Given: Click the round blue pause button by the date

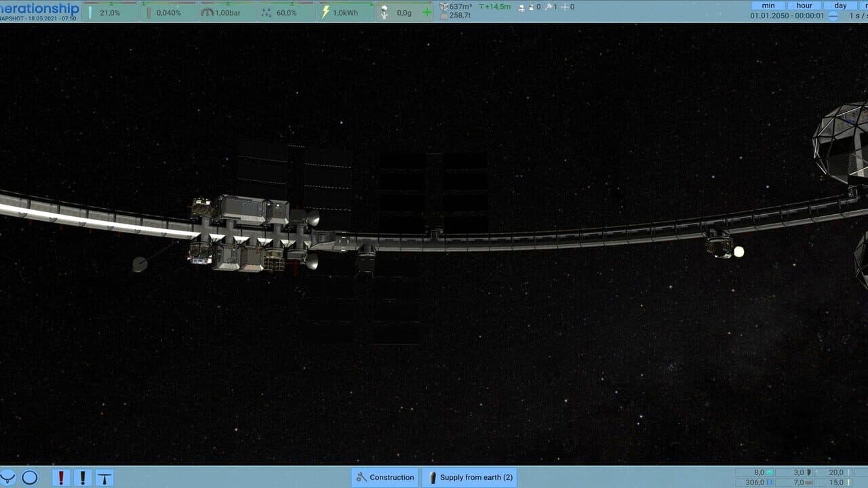Looking at the screenshot, I should [x=833, y=16].
